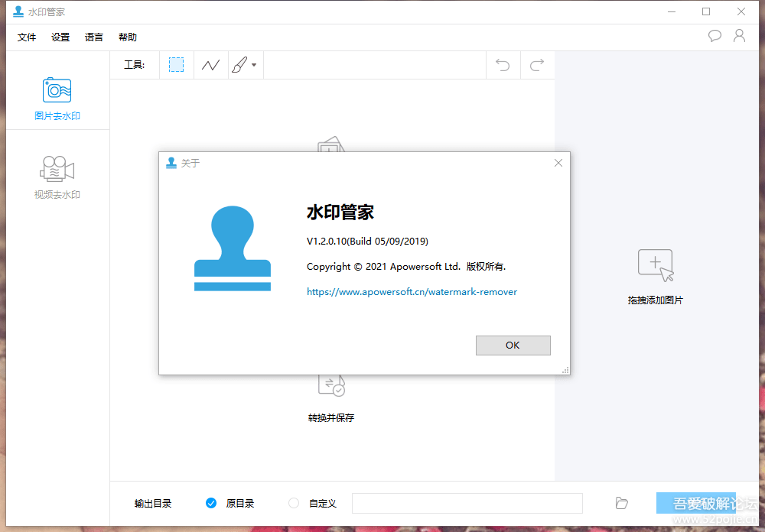Click the Copyright © 2021 Apowersoft Ltd. text
Screen dimensions: 765x532
(x=383, y=266)
